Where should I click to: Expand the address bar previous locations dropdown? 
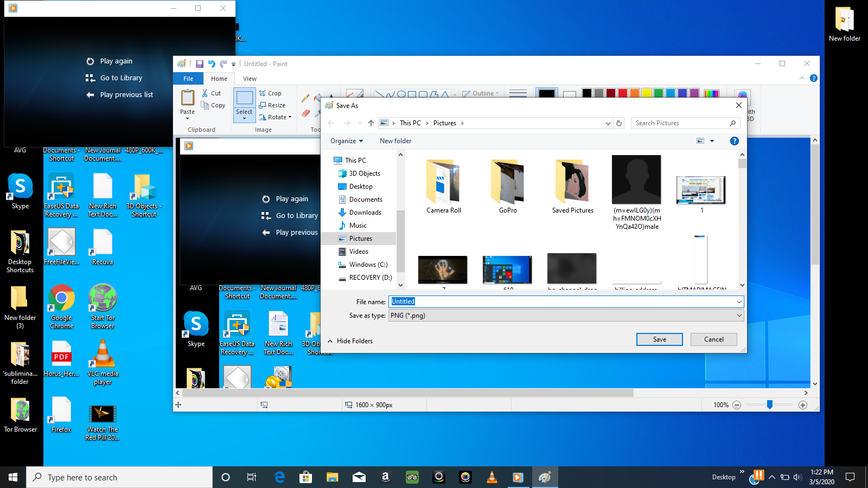pos(608,123)
